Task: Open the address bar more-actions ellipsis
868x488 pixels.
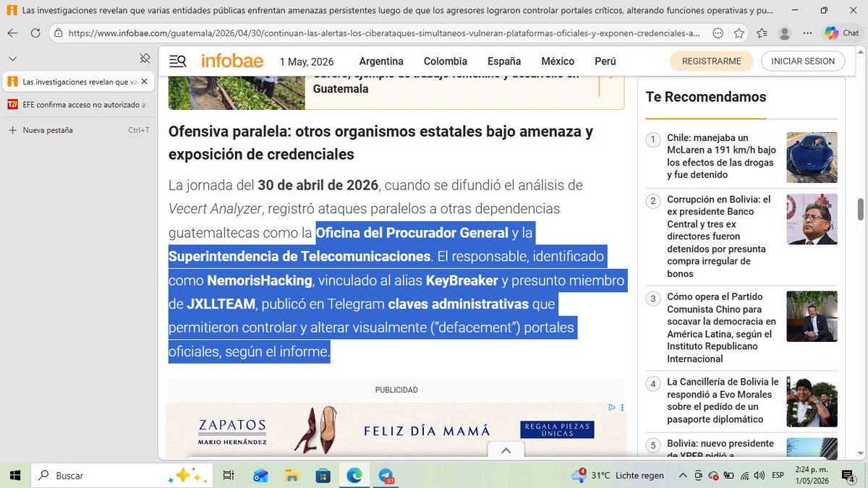Action: [718, 33]
